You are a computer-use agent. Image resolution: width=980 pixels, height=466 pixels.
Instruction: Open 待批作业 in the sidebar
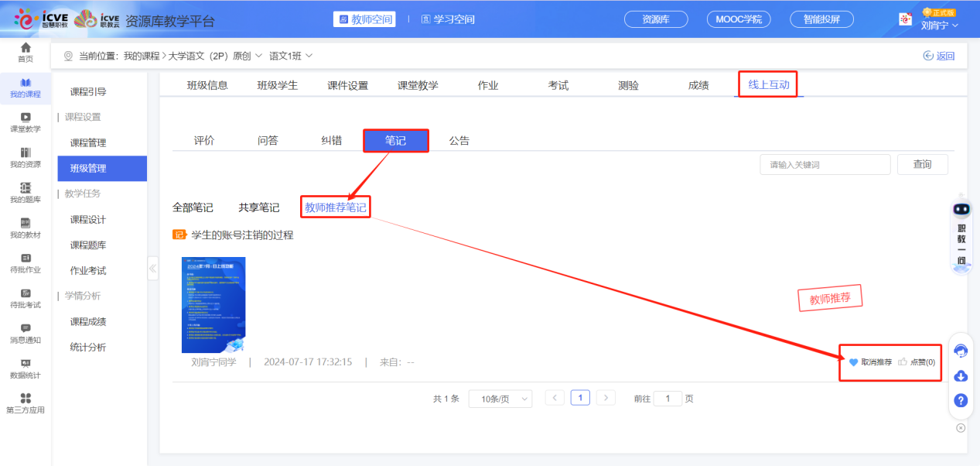pyautogui.click(x=25, y=263)
